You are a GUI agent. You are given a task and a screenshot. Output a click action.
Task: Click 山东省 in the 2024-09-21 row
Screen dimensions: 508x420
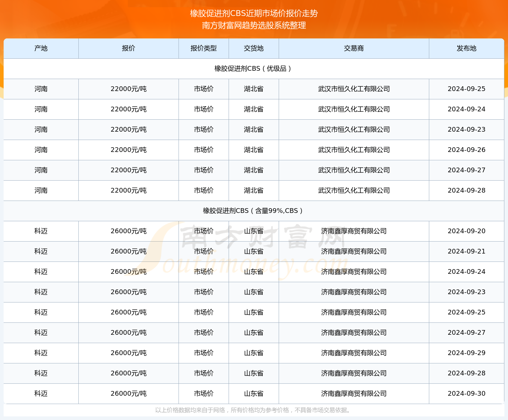pos(254,251)
